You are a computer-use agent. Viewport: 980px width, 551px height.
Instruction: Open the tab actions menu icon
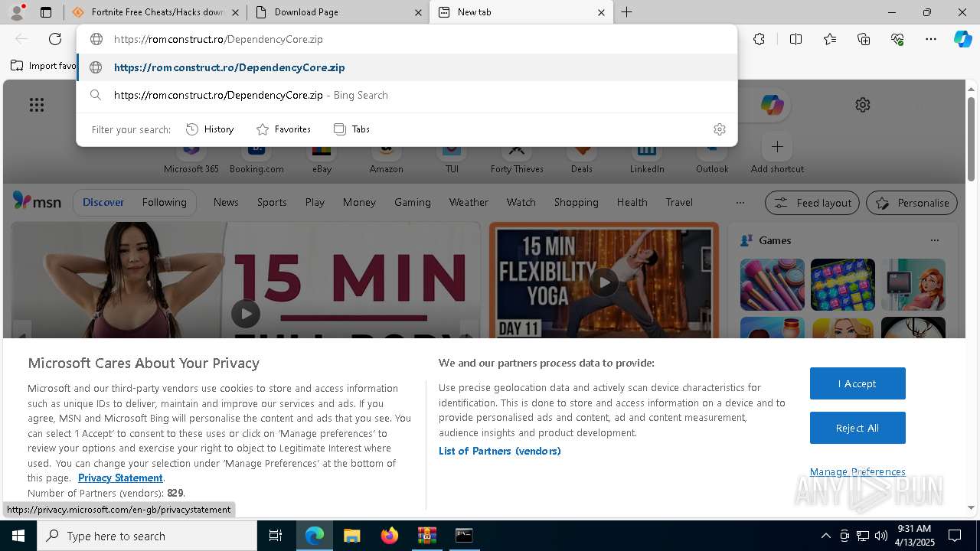click(46, 12)
